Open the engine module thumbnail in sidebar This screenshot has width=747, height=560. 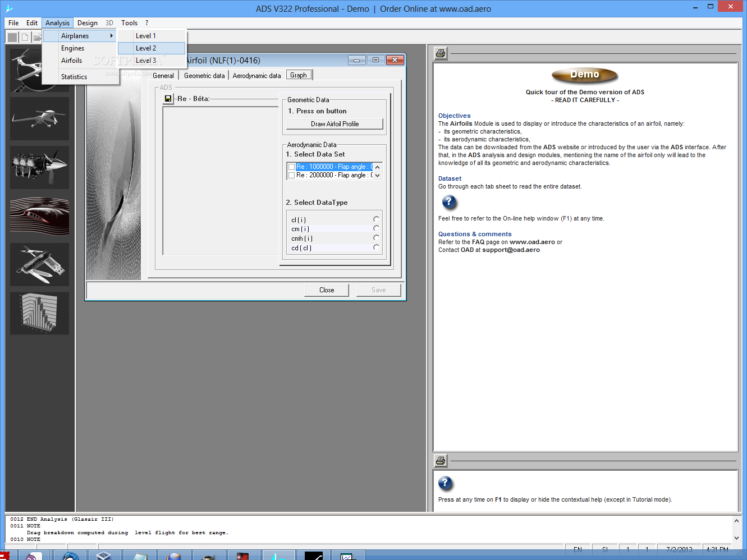pyautogui.click(x=39, y=167)
